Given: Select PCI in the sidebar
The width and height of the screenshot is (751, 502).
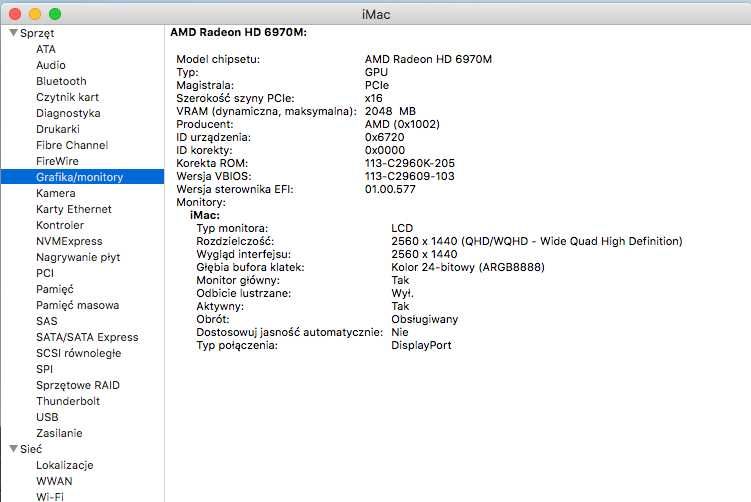Looking at the screenshot, I should pos(45,273).
